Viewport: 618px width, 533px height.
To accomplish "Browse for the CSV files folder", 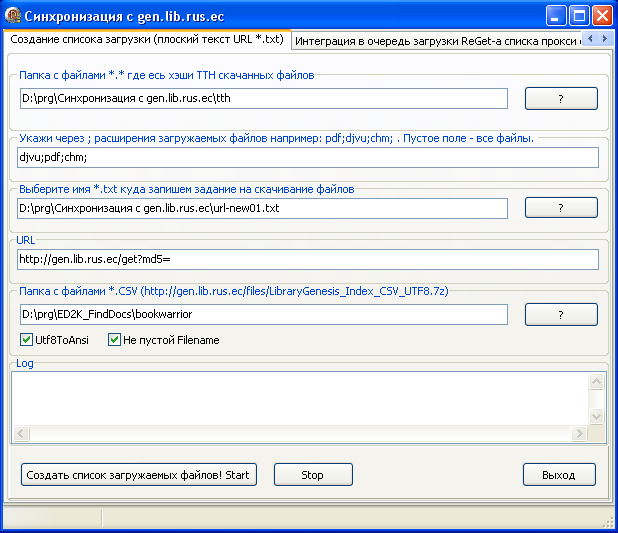I will coord(560,314).
